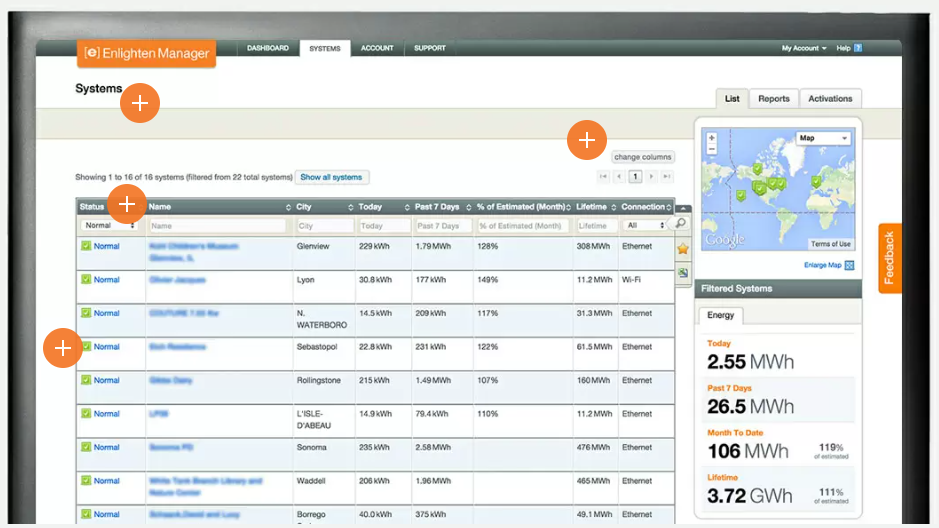Click the Google logo on the map

coord(725,239)
